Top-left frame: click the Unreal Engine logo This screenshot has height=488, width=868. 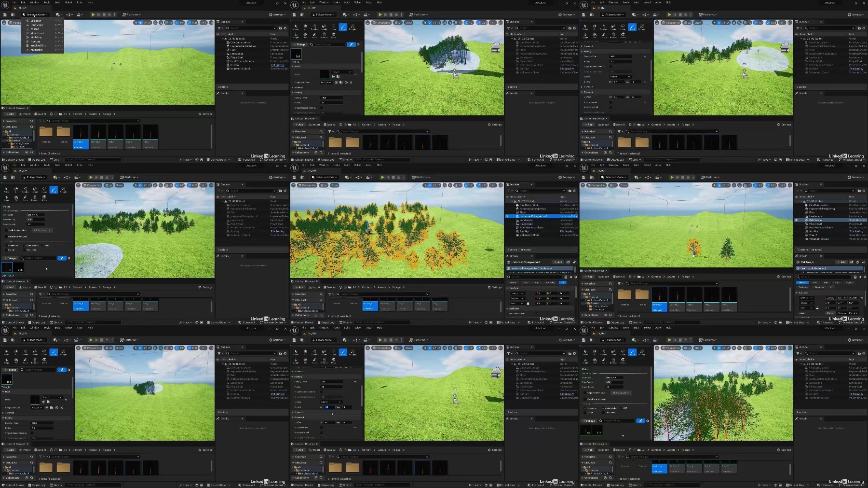[5, 5]
